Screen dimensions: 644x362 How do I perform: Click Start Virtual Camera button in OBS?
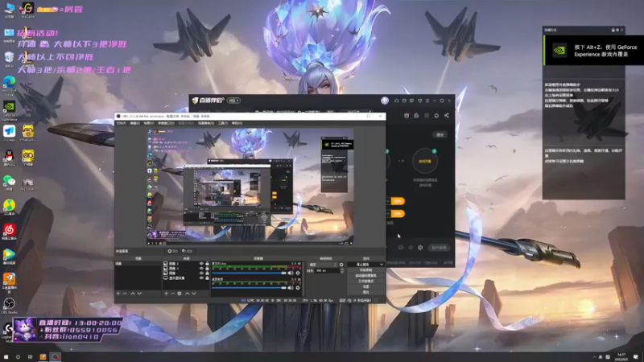[x=366, y=276]
